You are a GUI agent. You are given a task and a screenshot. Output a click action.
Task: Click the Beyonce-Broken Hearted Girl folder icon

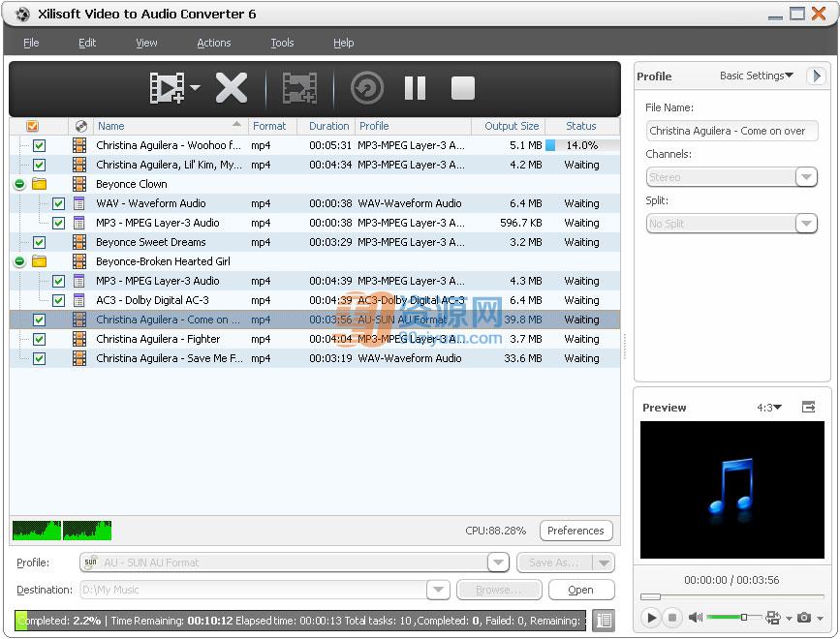click(39, 261)
